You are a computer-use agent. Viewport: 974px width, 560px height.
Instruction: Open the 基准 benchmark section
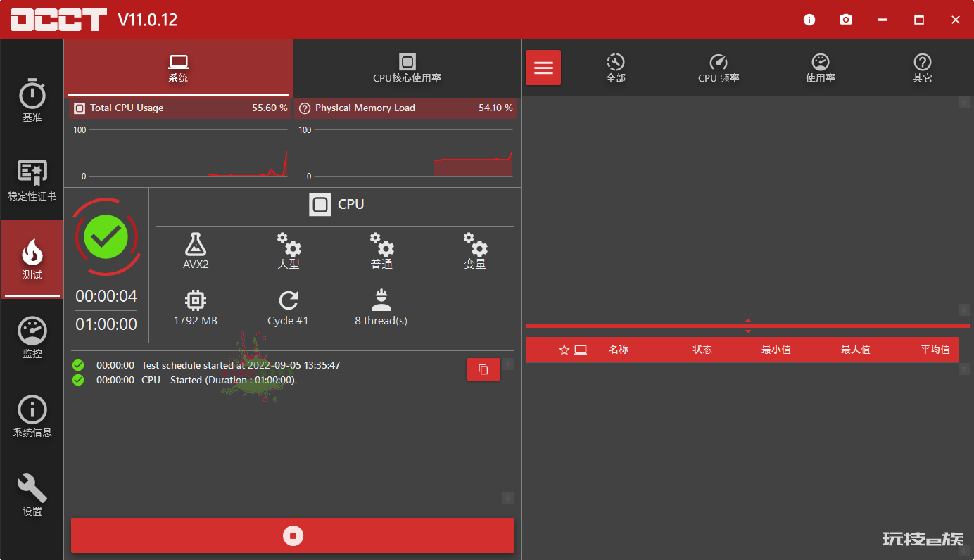click(32, 100)
